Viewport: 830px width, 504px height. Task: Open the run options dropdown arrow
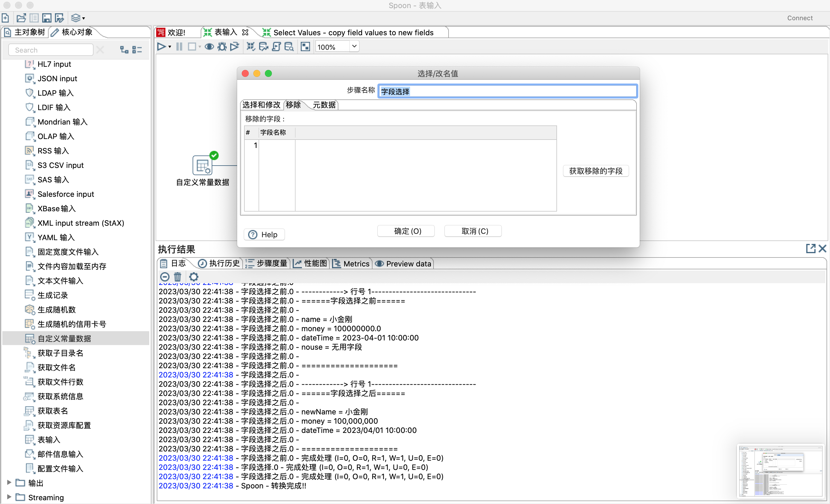point(170,47)
